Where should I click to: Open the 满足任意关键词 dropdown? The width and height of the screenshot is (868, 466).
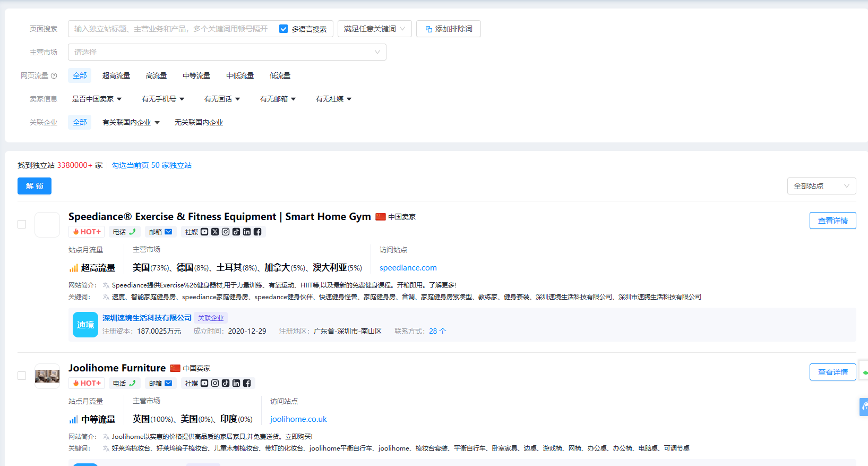375,29
